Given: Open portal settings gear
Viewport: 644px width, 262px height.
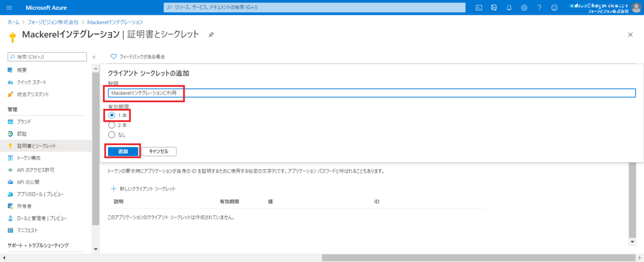Looking at the screenshot, I should click(x=524, y=8).
